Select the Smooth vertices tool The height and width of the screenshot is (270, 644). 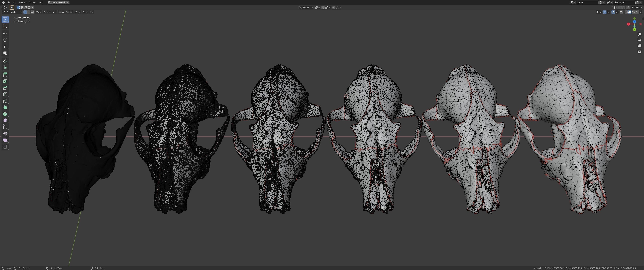tap(5, 121)
